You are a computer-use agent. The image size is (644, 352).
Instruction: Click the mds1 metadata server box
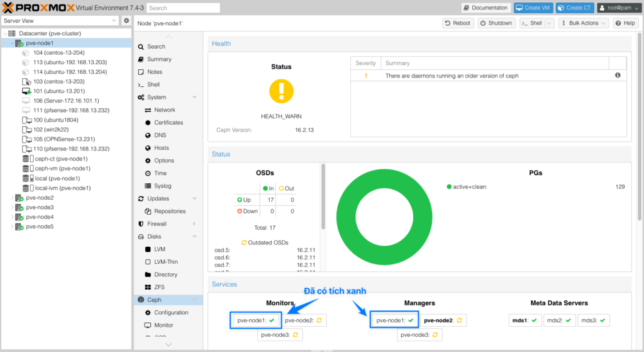[x=525, y=321]
